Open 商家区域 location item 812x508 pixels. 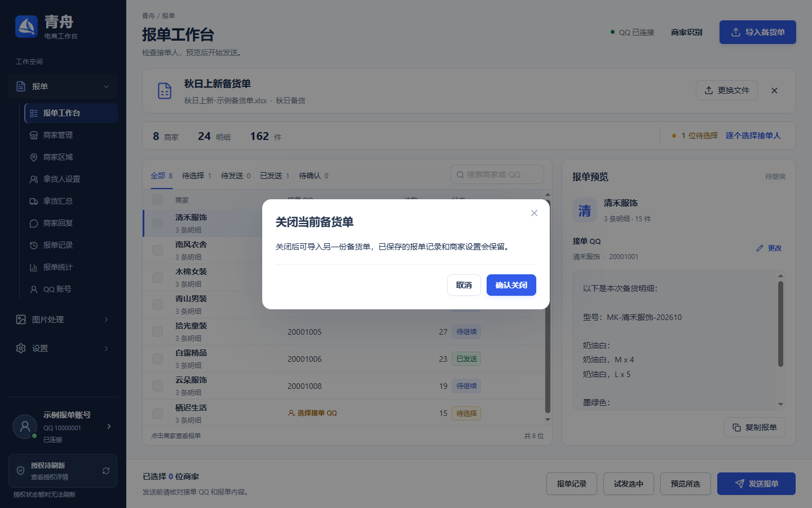coord(71,157)
